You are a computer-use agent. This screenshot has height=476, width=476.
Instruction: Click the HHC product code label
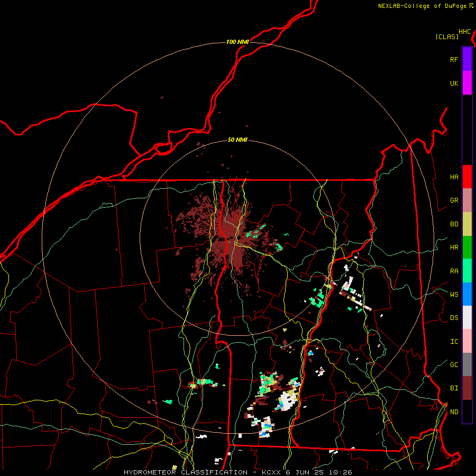tap(465, 32)
